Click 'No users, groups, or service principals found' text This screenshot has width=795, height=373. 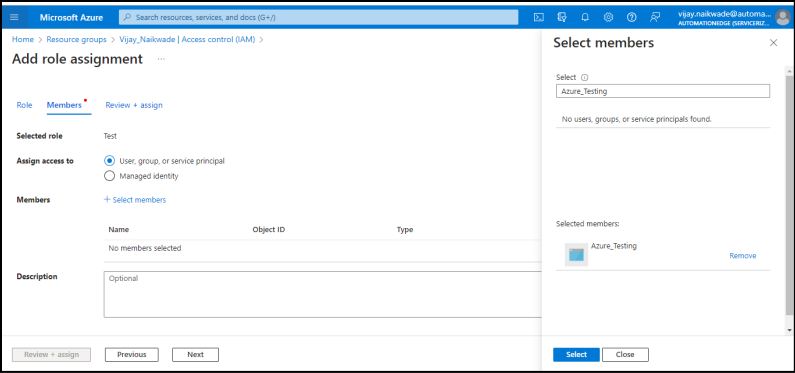tap(637, 119)
